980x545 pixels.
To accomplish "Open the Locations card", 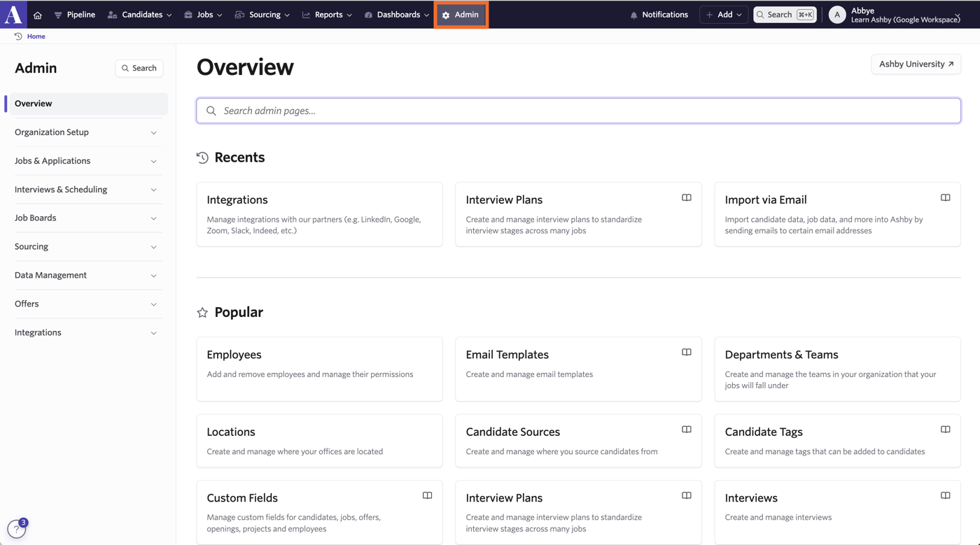I will click(319, 441).
